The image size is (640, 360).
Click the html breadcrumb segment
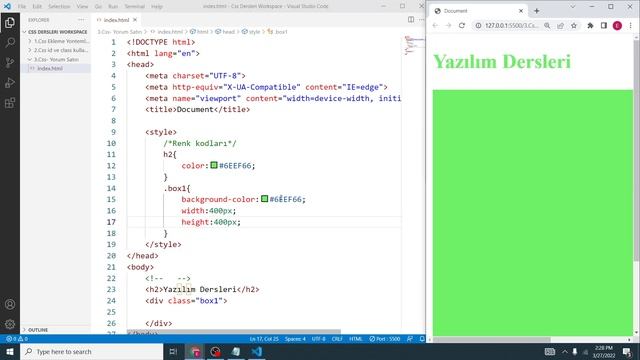[x=200, y=32]
